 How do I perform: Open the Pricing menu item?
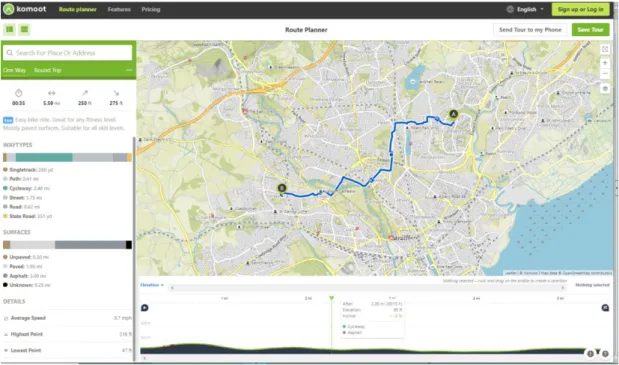[x=151, y=9]
